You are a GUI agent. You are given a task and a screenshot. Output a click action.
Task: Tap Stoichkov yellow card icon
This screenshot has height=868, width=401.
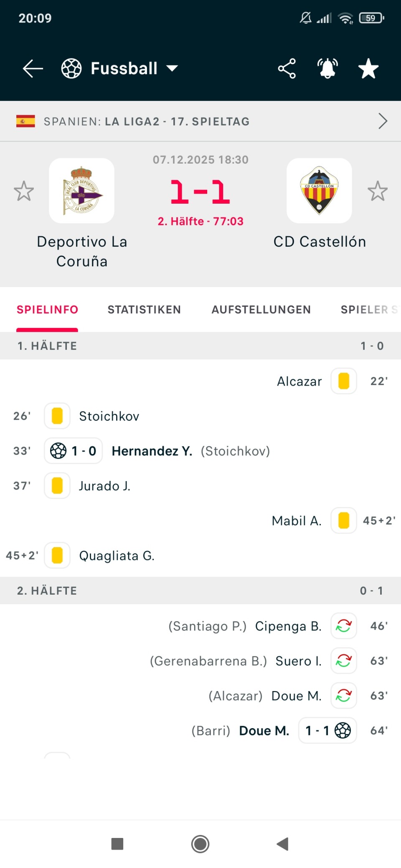[57, 416]
